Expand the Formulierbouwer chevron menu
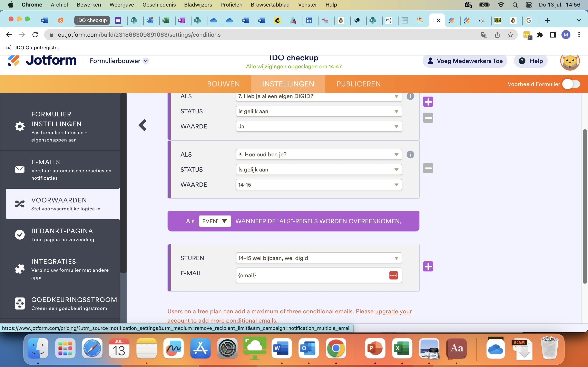 pos(146,61)
